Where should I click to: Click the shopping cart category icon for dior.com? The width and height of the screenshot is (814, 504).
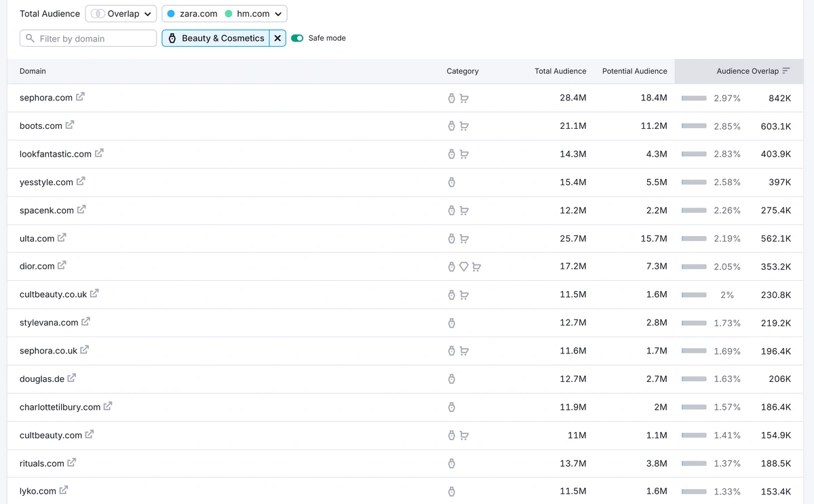[476, 267]
